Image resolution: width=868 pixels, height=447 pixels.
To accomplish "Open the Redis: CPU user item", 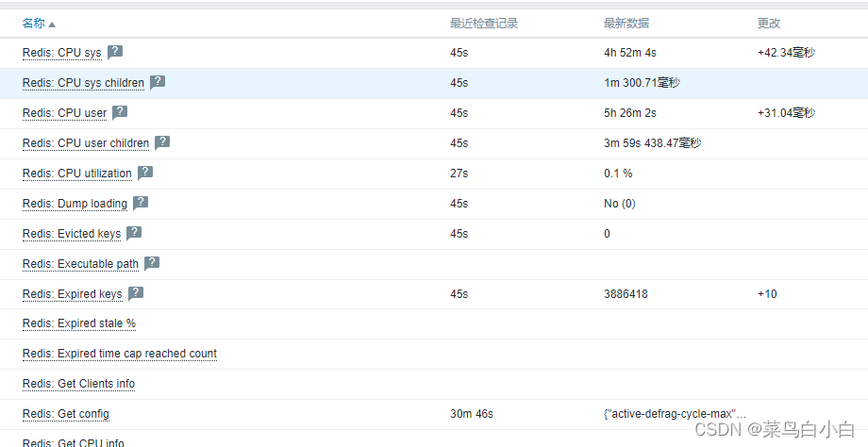I will coord(64,113).
